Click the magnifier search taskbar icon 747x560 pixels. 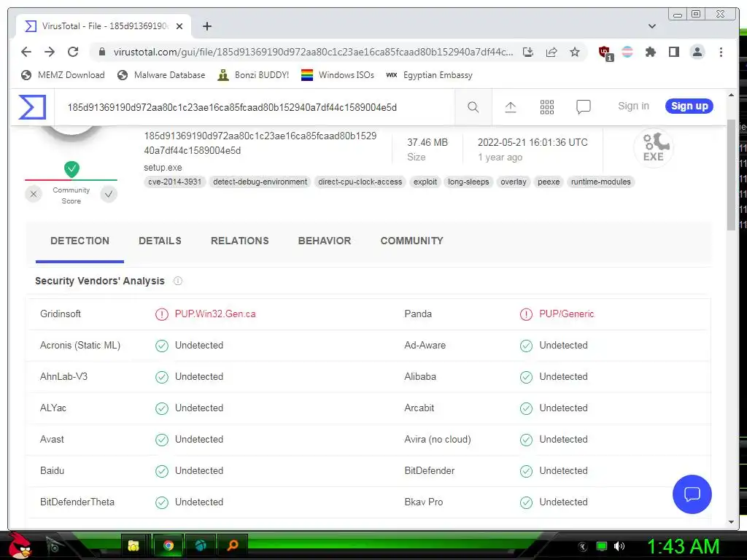(233, 545)
